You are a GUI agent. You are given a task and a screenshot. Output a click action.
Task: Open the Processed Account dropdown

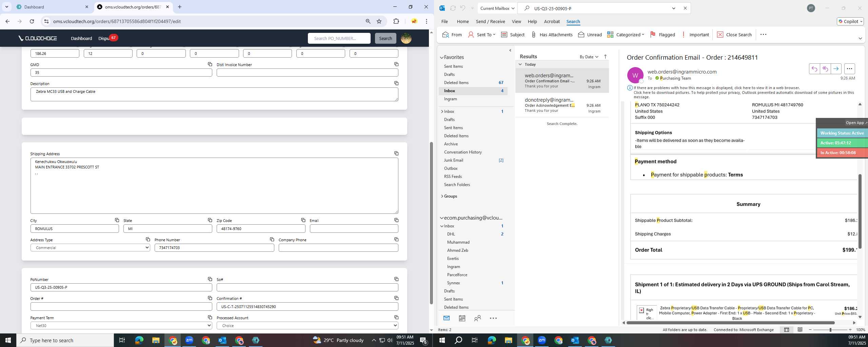point(307,326)
